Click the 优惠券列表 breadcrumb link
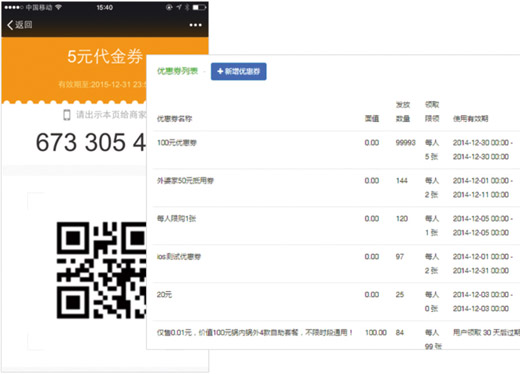This screenshot has height=374, width=520. click(x=177, y=71)
